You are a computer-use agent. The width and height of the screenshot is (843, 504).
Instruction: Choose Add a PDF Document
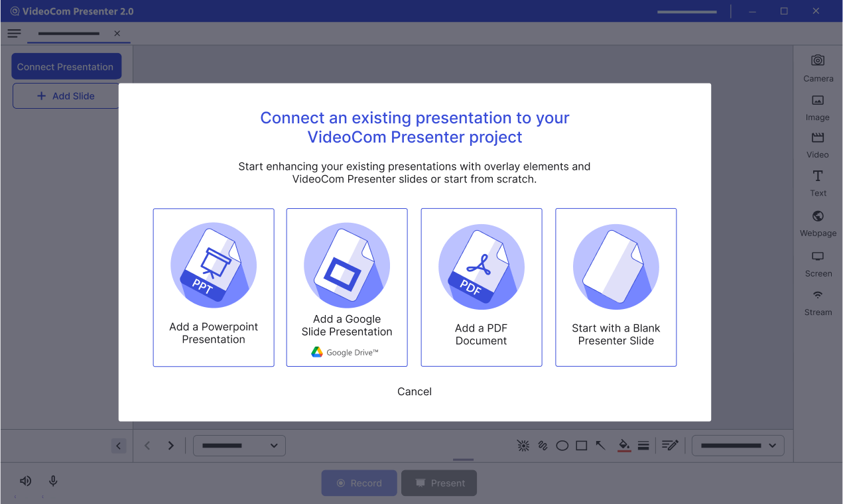[481, 287]
